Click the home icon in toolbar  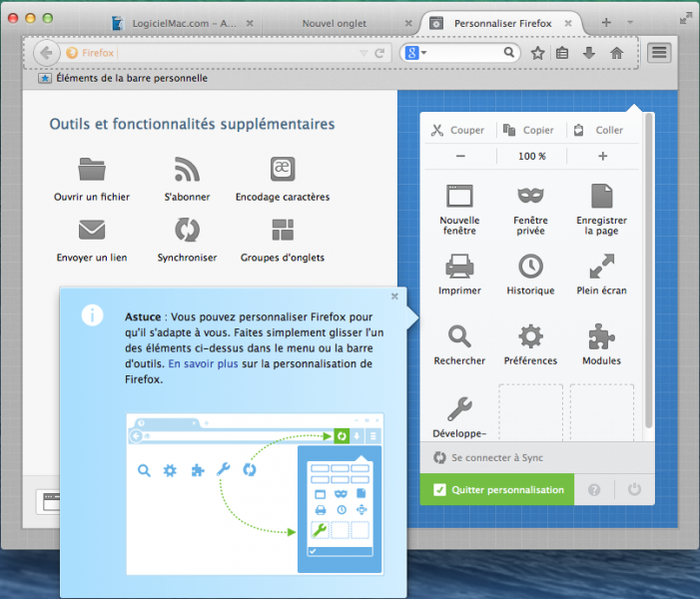pyautogui.click(x=616, y=53)
